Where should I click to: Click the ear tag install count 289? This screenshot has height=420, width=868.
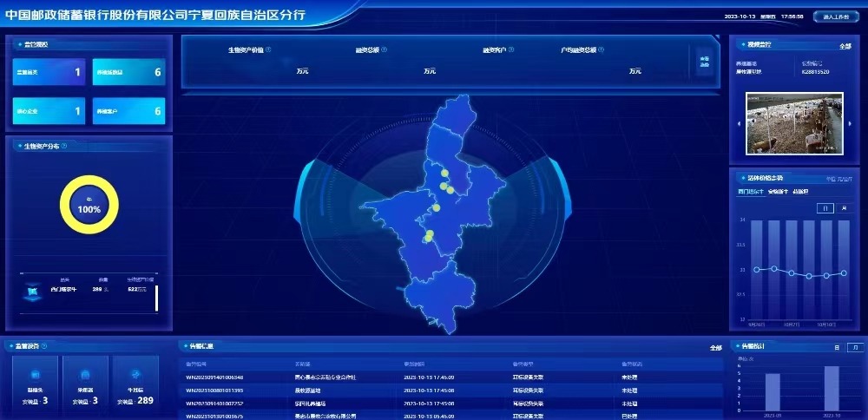point(145,400)
